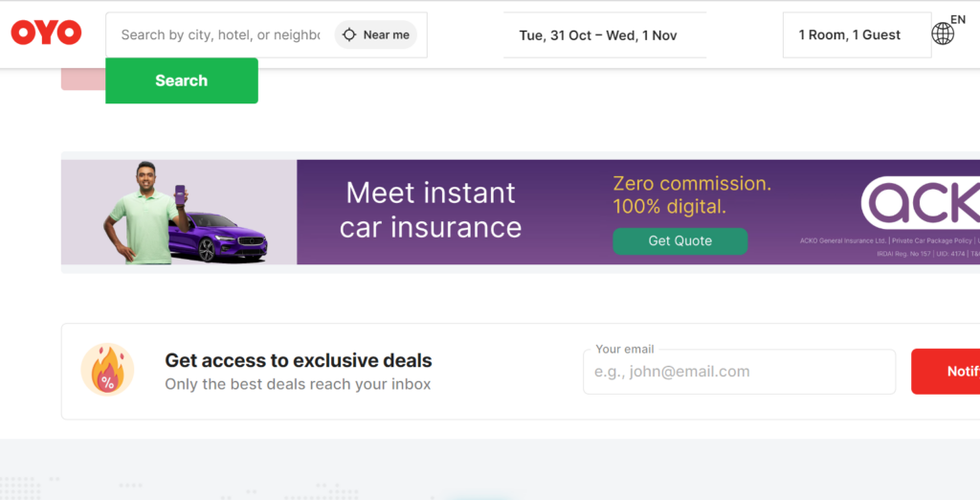Click the red Notify button
980x500 pixels.
[x=946, y=372]
